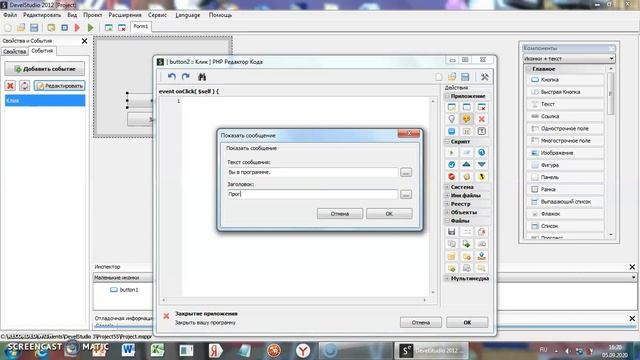Viewport: 640px width, 360px height.
Task: Click redo arrow in PHP code editor
Action: click(x=186, y=76)
